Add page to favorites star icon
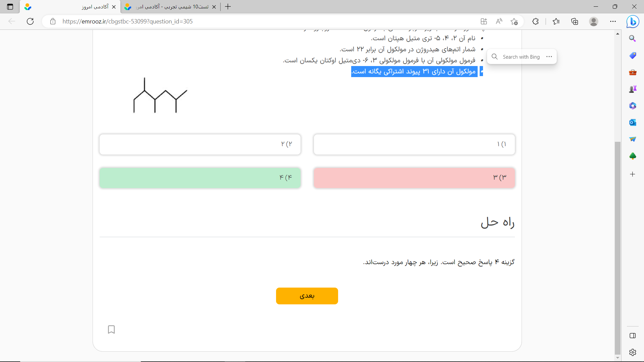The height and width of the screenshot is (362, 644). point(514,21)
